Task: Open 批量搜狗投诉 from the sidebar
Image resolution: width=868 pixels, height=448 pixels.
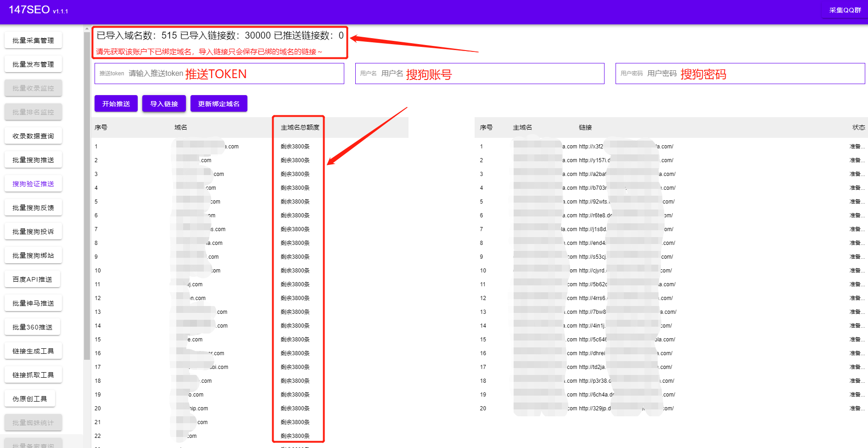Action: 33,232
